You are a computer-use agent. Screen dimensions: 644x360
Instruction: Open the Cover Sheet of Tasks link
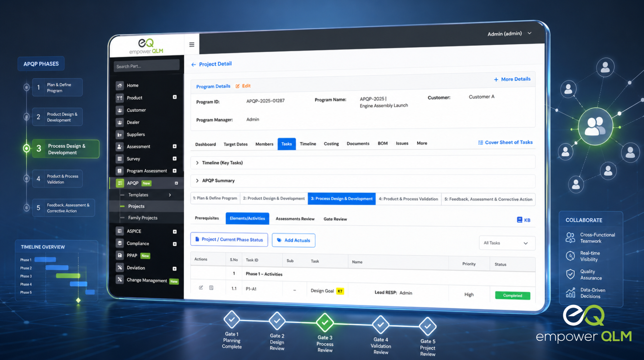click(505, 142)
